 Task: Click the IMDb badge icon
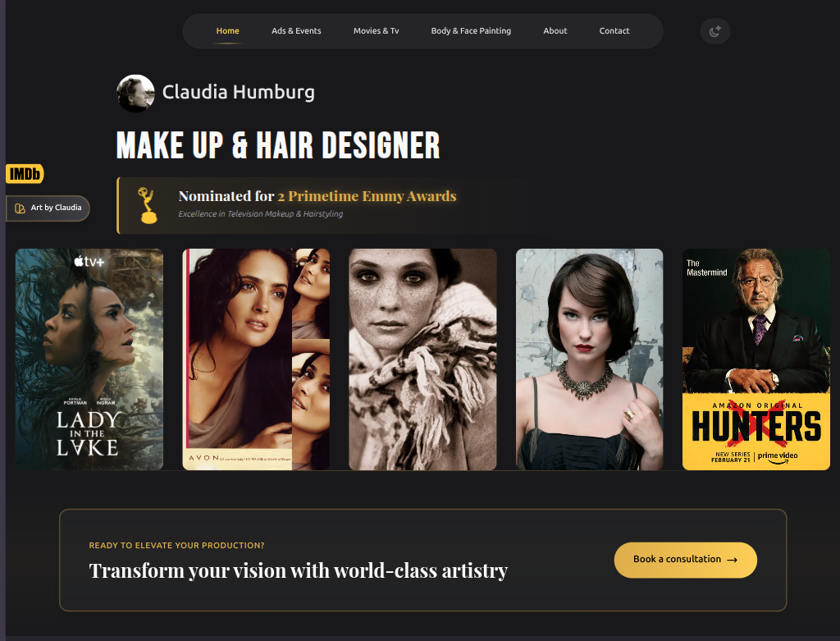(x=25, y=174)
